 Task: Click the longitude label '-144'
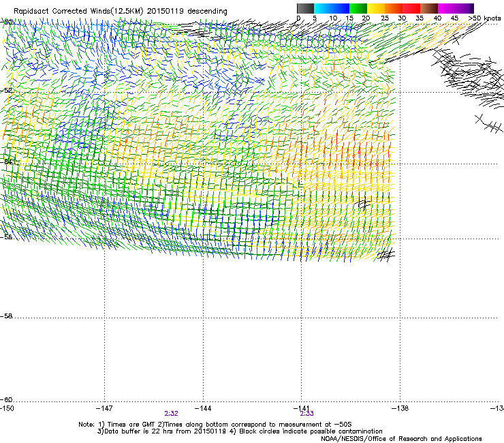point(203,408)
